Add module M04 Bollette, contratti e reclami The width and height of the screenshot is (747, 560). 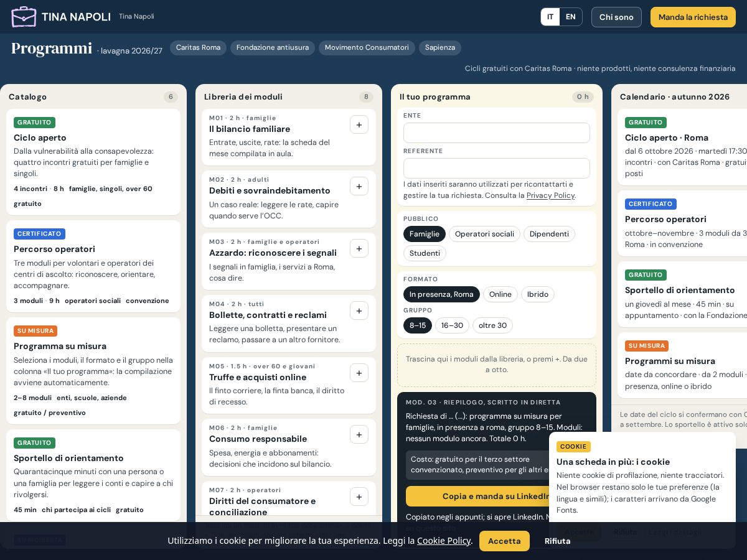click(359, 310)
